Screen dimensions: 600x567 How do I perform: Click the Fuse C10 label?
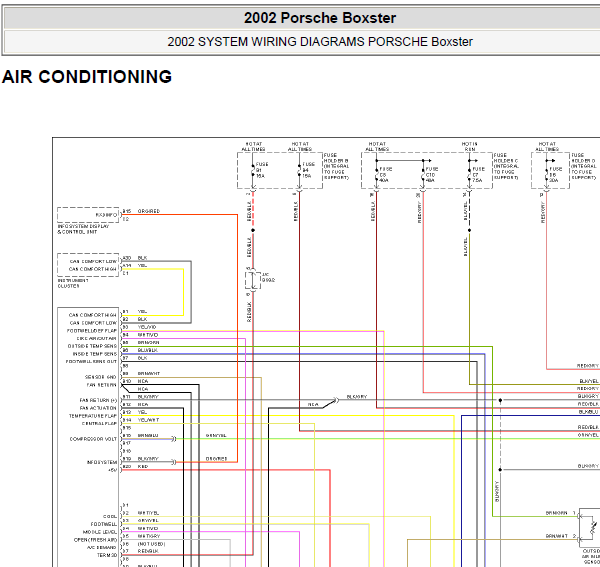point(431,174)
